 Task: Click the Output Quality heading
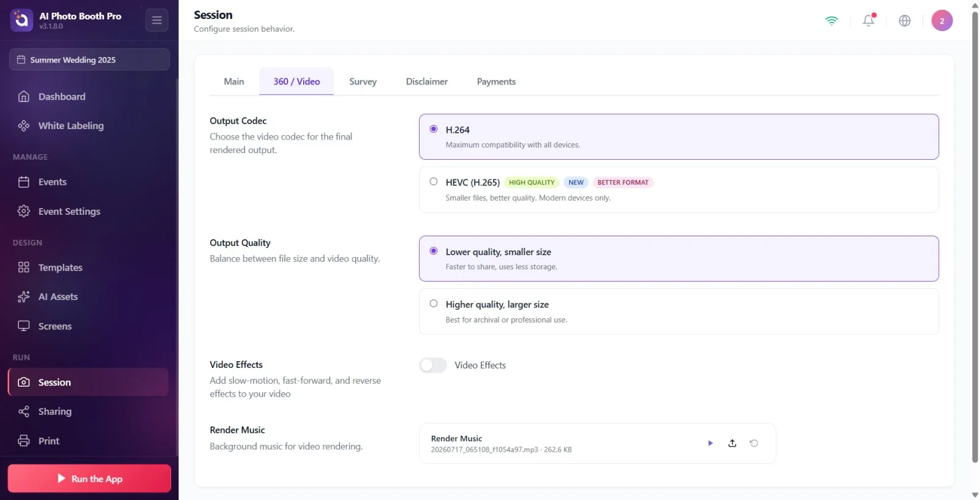tap(240, 242)
